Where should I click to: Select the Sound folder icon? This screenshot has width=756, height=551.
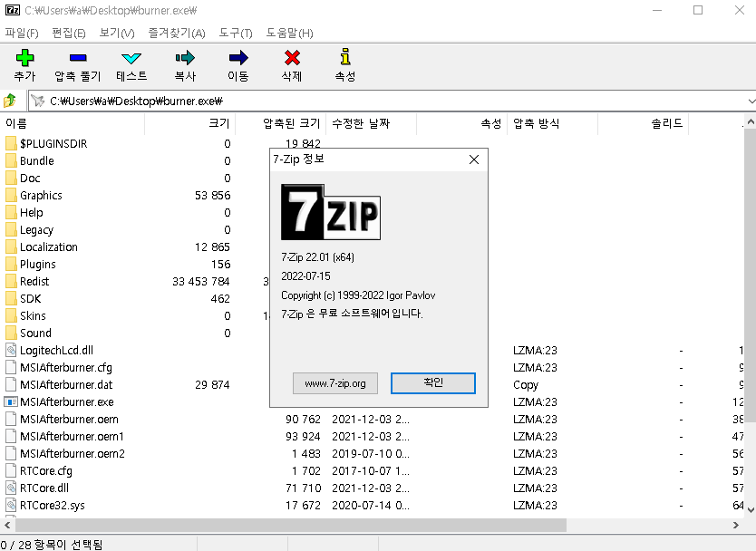(11, 333)
